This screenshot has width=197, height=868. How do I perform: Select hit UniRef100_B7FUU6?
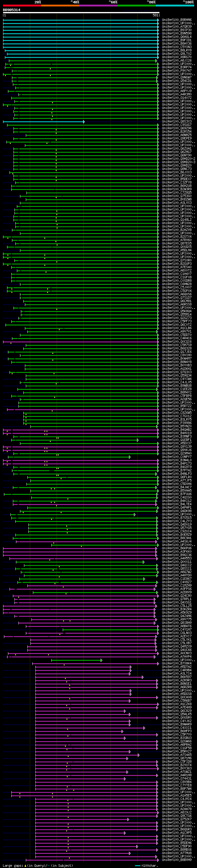pyautogui.click(x=177, y=494)
